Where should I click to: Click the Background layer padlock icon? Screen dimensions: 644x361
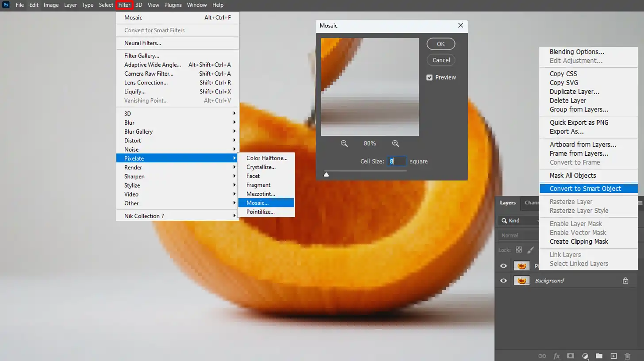tap(625, 280)
